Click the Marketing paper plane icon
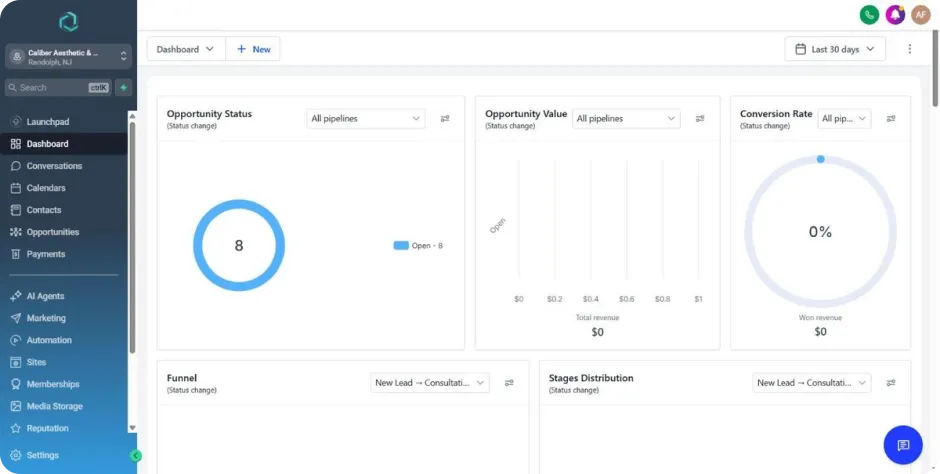 (16, 318)
